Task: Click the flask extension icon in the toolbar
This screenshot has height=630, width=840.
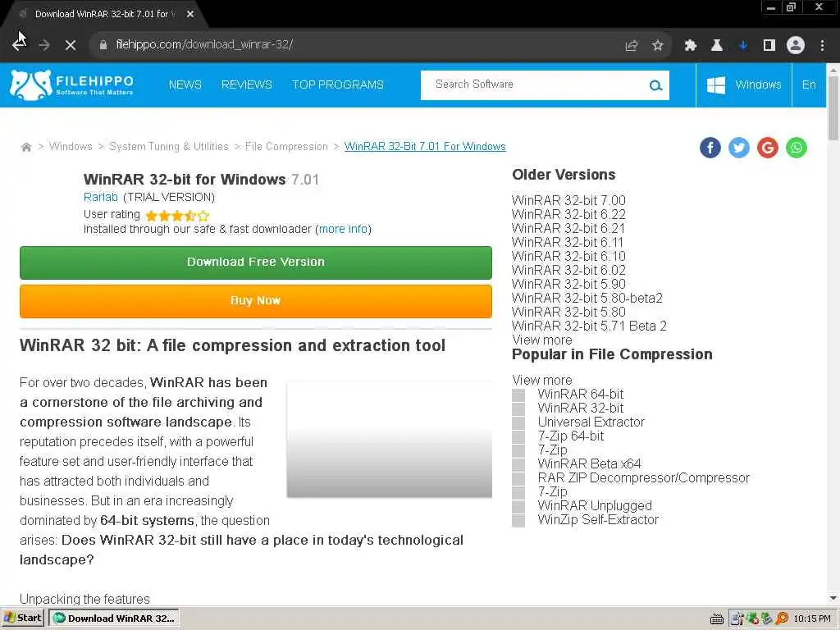Action: point(716,46)
